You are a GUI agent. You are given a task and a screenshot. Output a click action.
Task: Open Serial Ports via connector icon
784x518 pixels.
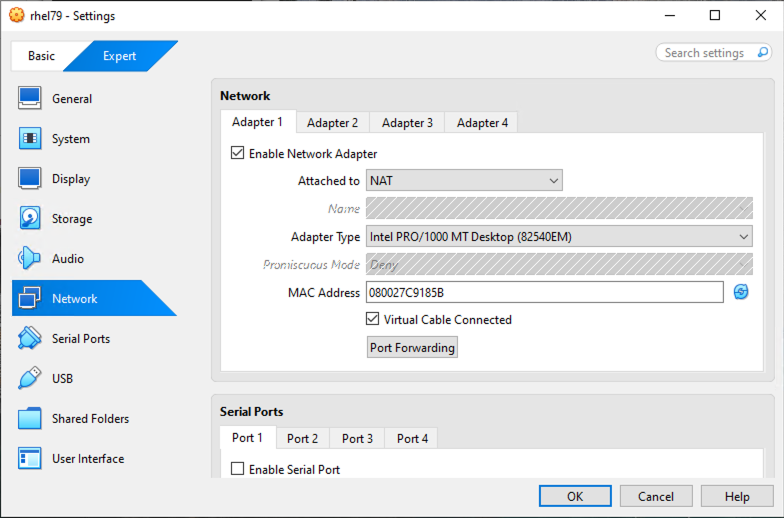point(30,338)
